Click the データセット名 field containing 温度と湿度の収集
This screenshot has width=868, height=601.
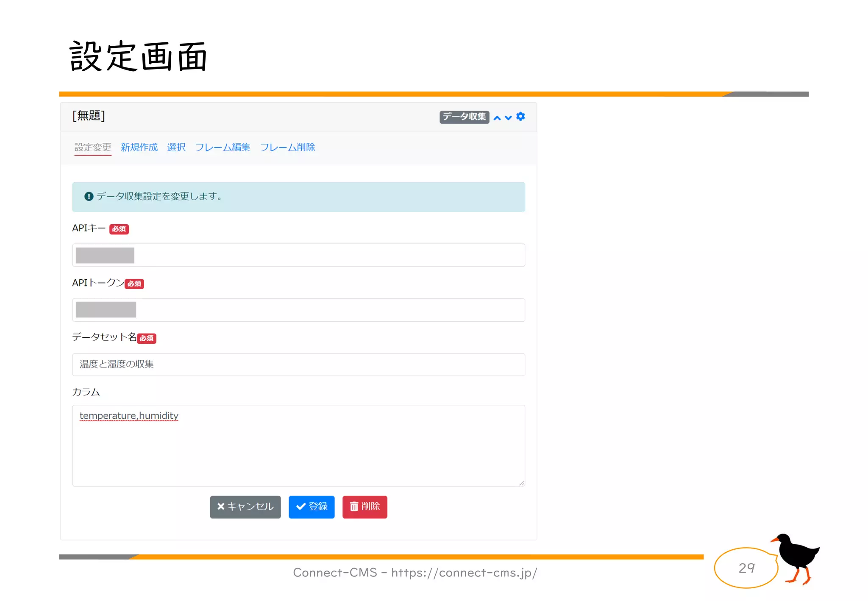point(298,364)
